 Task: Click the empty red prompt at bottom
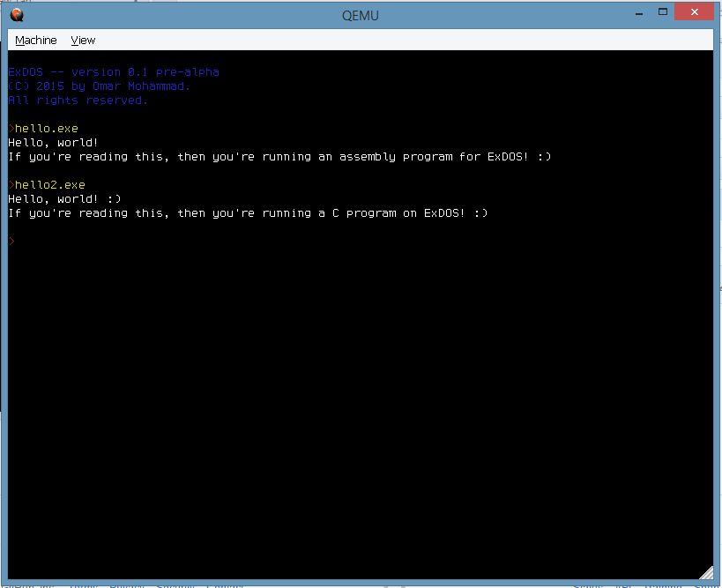12,242
